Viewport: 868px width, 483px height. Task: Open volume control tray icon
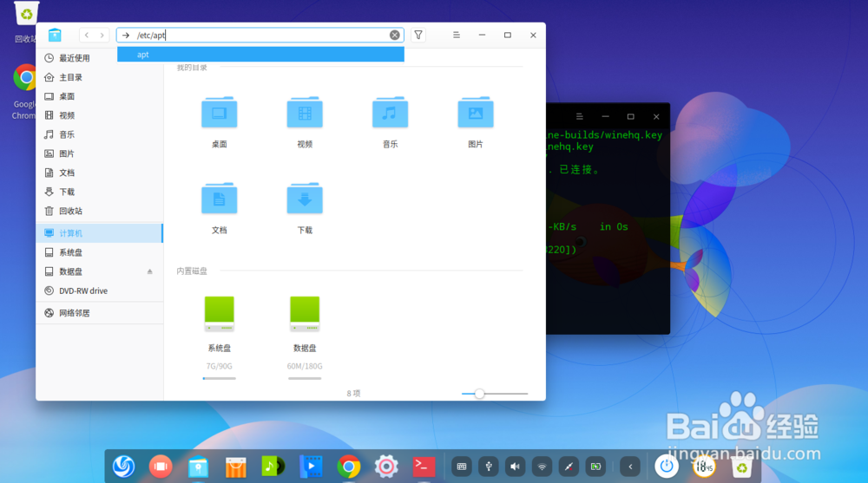coord(515,467)
